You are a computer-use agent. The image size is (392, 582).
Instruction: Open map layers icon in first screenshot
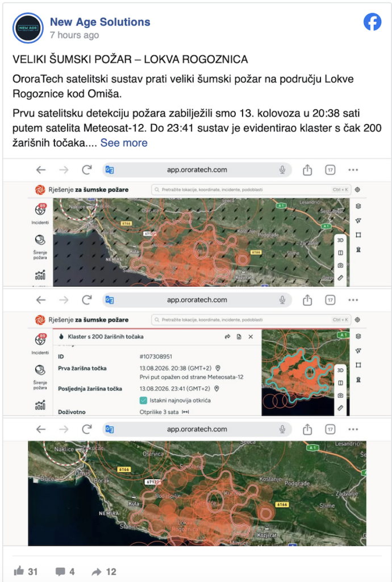[358, 206]
